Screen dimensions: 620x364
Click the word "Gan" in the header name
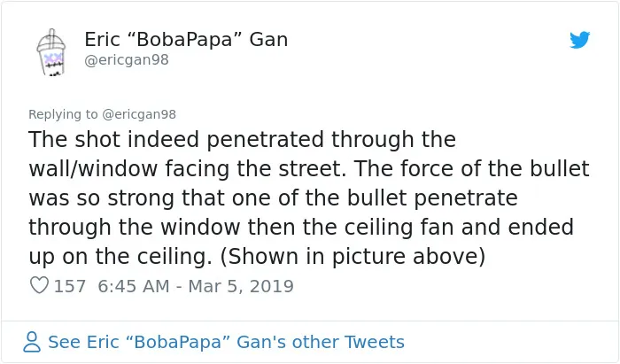click(268, 40)
